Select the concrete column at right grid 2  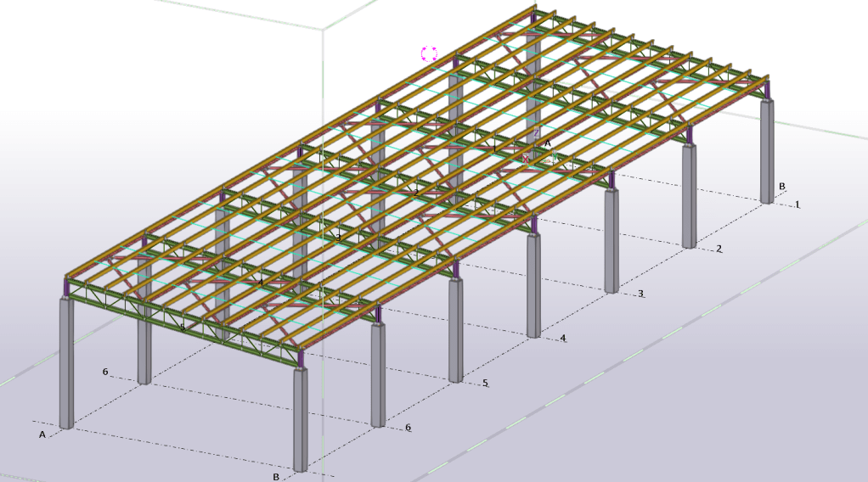689,195
